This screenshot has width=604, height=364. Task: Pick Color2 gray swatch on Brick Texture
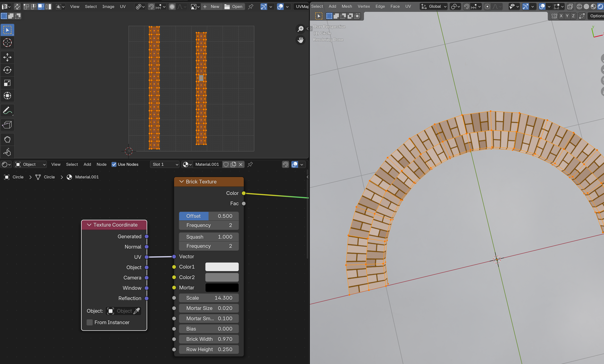tap(222, 277)
